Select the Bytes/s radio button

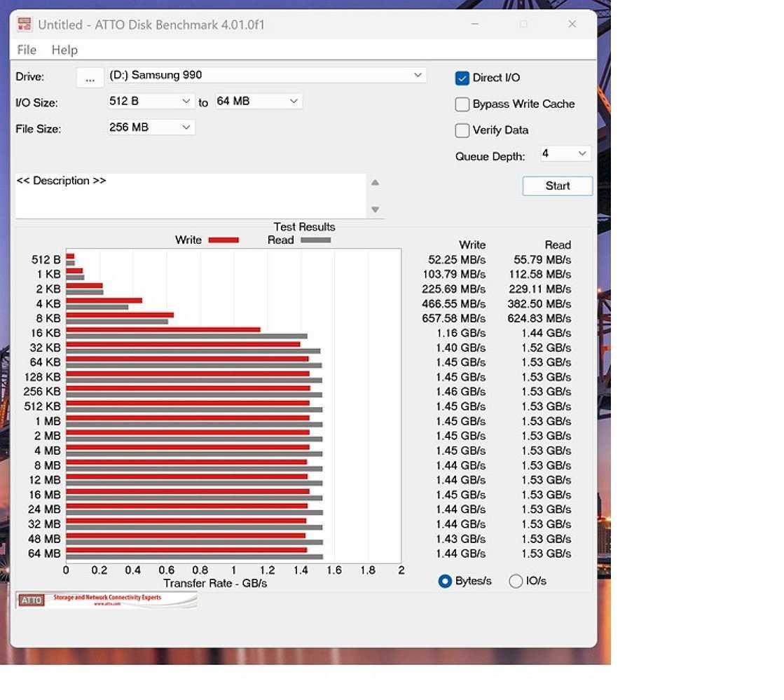pyautogui.click(x=444, y=581)
